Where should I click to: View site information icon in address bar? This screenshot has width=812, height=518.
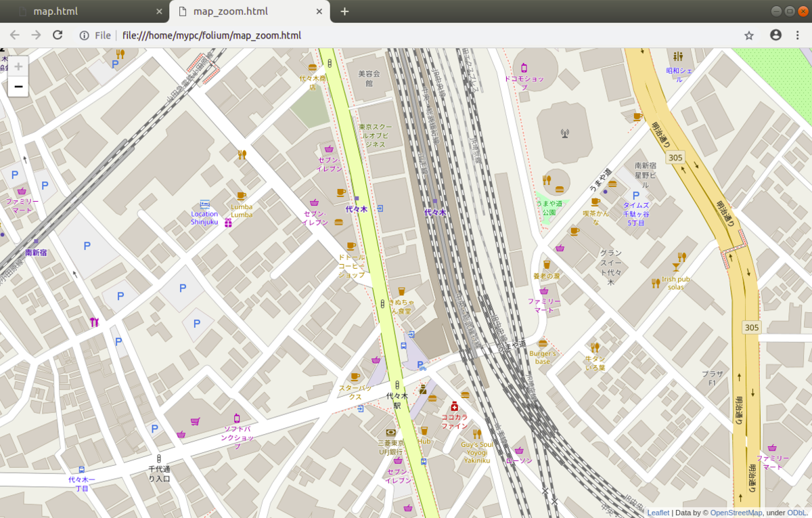coord(85,35)
